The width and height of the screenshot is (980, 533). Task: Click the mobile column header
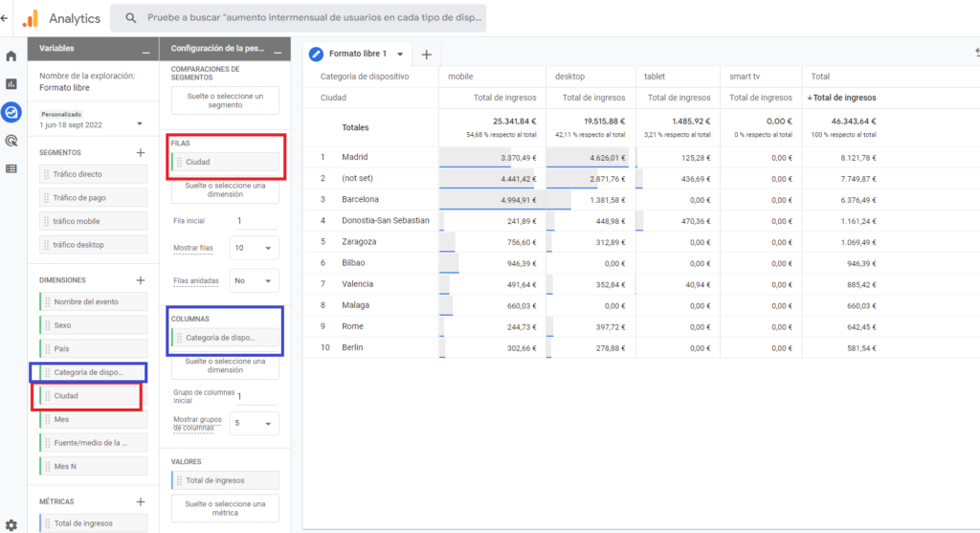pyautogui.click(x=460, y=77)
